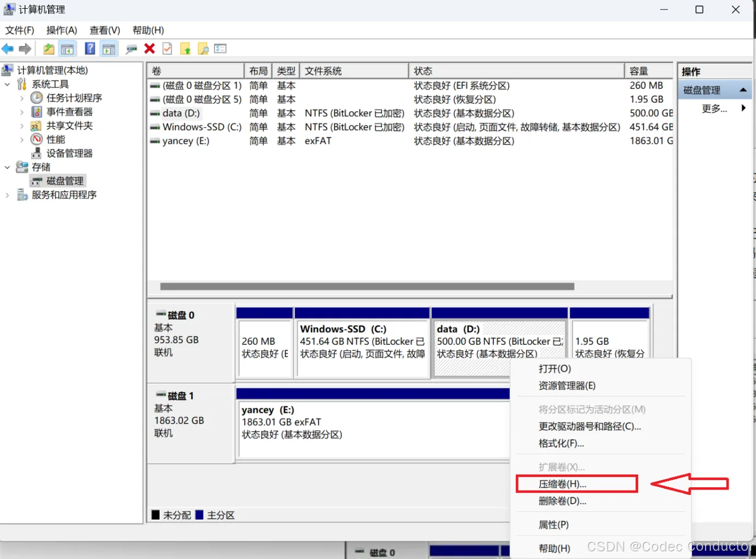The image size is (756, 559).
Task: Expand the 性能 node chevron
Action: (x=22, y=140)
